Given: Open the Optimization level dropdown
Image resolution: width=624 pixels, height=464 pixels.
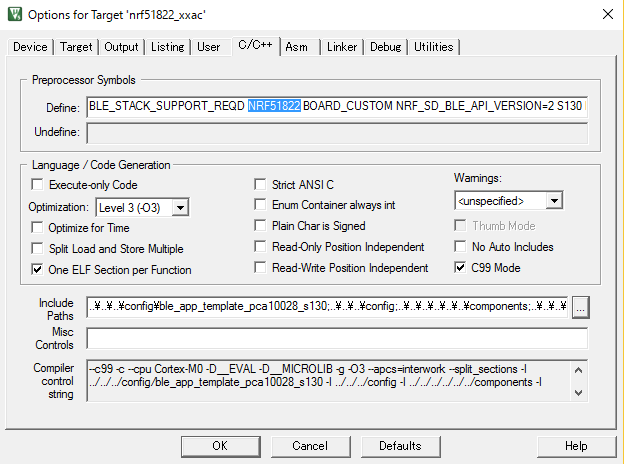Looking at the screenshot, I should pos(142,207).
